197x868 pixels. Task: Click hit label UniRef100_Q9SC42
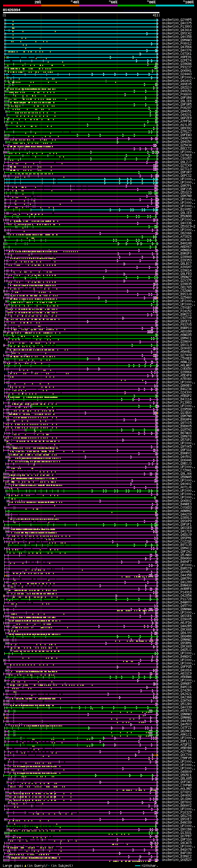177,33
